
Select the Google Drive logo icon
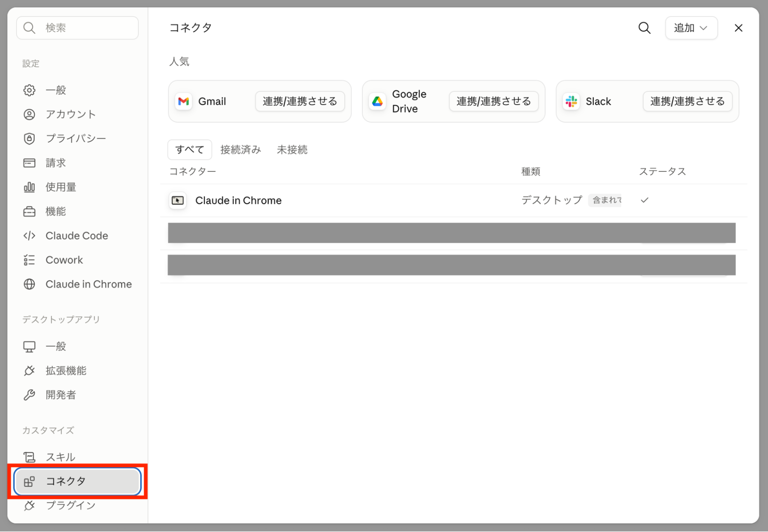click(x=377, y=101)
